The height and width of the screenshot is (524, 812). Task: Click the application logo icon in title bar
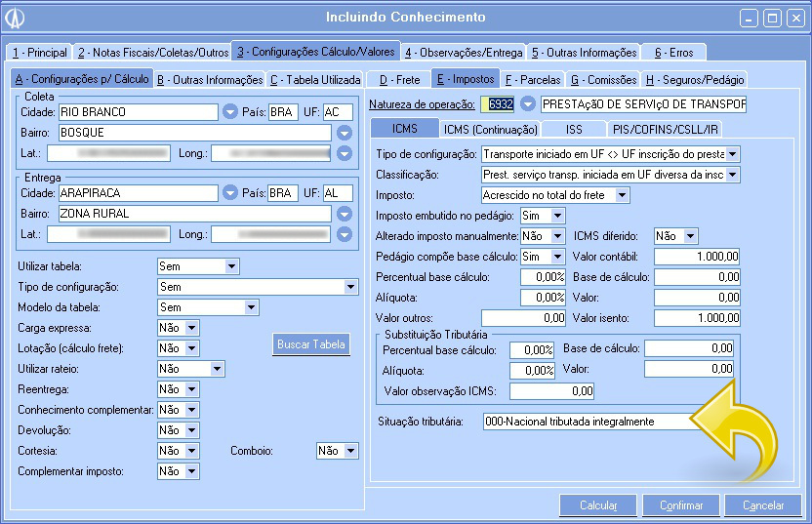pyautogui.click(x=16, y=18)
